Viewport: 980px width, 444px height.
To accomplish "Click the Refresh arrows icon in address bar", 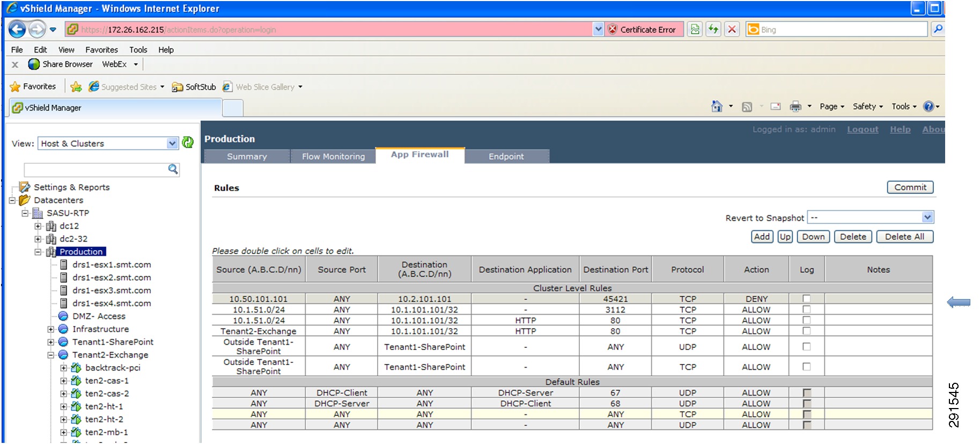I will coord(713,30).
